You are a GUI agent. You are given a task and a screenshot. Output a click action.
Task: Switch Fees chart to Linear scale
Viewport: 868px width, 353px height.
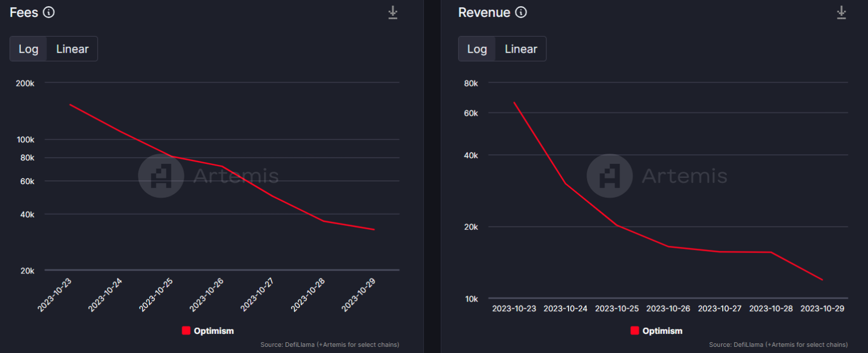click(72, 49)
